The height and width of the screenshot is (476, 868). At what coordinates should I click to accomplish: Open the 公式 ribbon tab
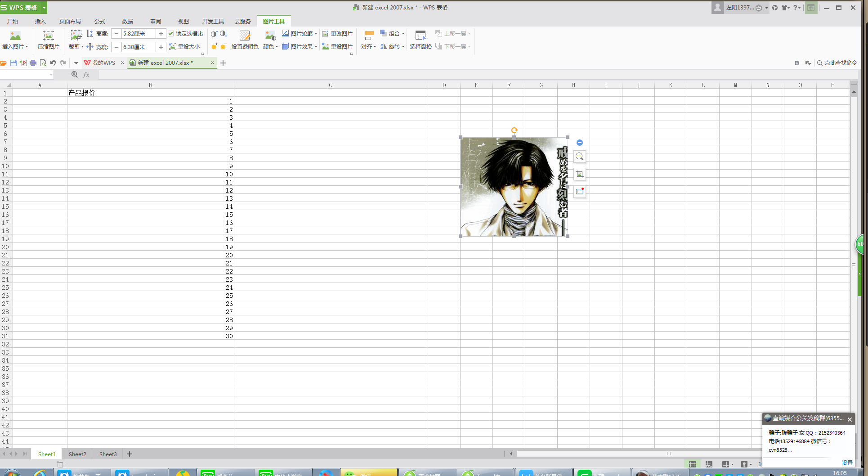pyautogui.click(x=100, y=21)
